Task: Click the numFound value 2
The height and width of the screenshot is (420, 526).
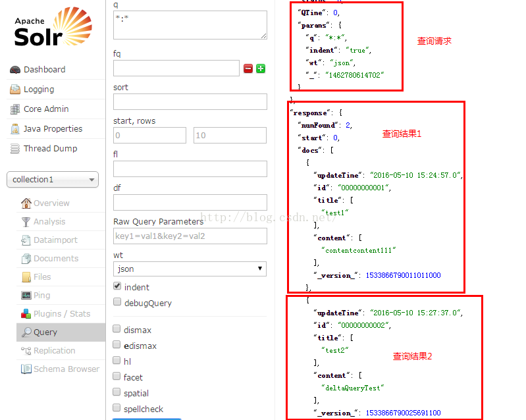Action: [x=348, y=125]
